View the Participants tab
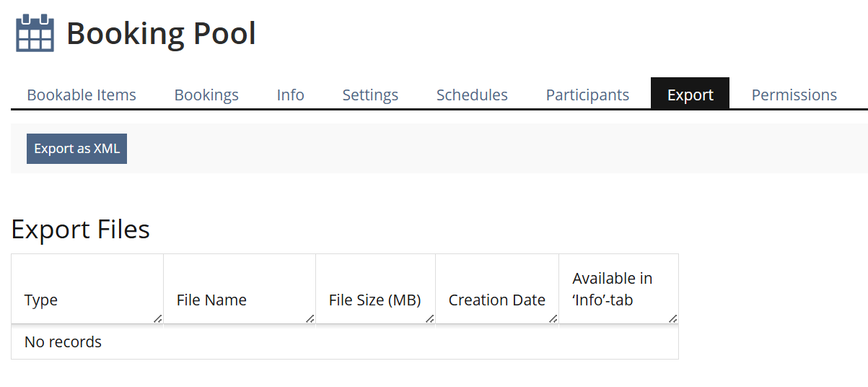 click(x=587, y=95)
